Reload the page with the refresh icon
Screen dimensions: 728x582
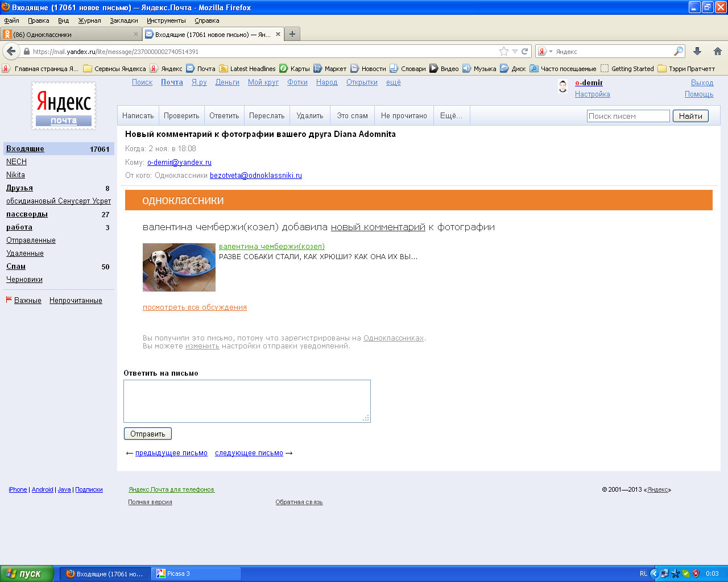coord(525,51)
